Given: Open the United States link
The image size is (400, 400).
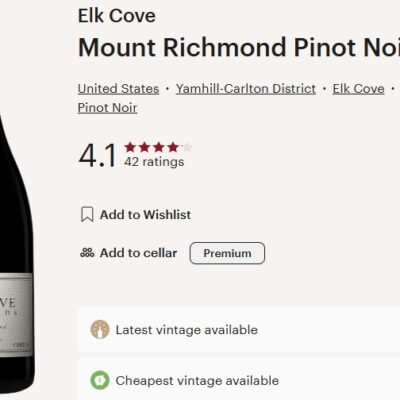Looking at the screenshot, I should coord(118,89).
